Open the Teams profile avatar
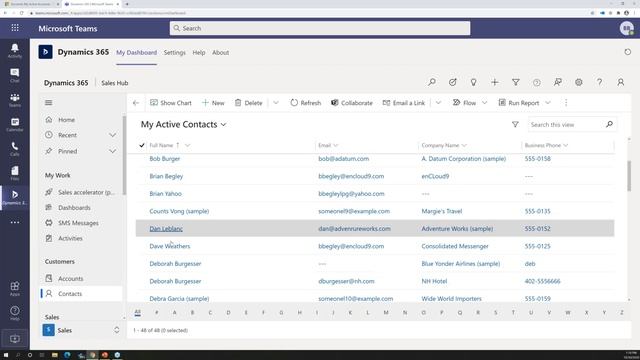Viewport: 640px width, 360px height. [x=627, y=28]
